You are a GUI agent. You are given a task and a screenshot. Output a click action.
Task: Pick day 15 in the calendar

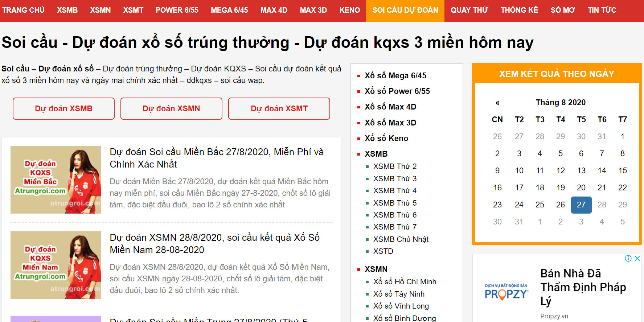coord(622,171)
